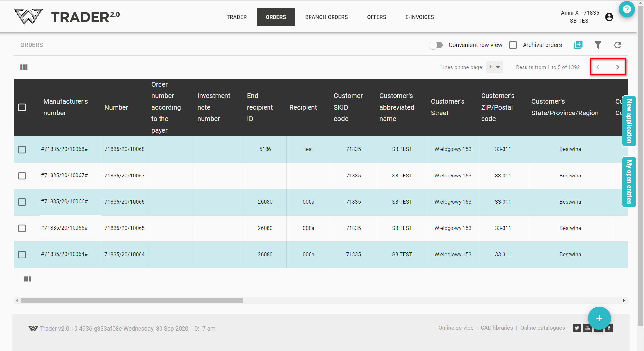Tick the select-all checkbox in header

pyautogui.click(x=22, y=107)
